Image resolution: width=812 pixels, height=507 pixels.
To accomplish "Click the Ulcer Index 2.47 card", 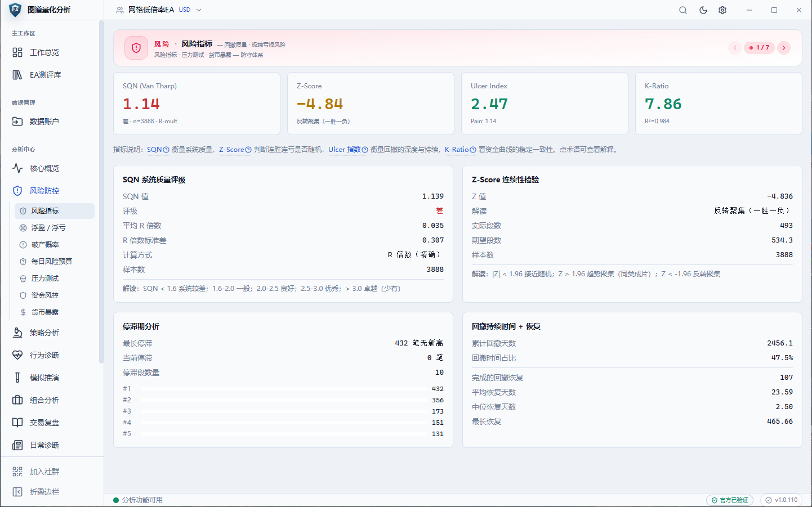I will (x=545, y=104).
